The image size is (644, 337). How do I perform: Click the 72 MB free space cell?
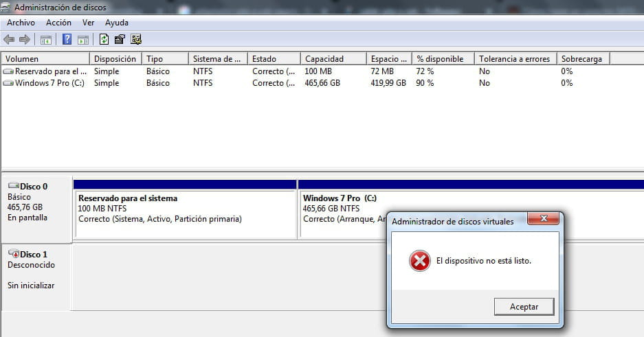pos(382,71)
